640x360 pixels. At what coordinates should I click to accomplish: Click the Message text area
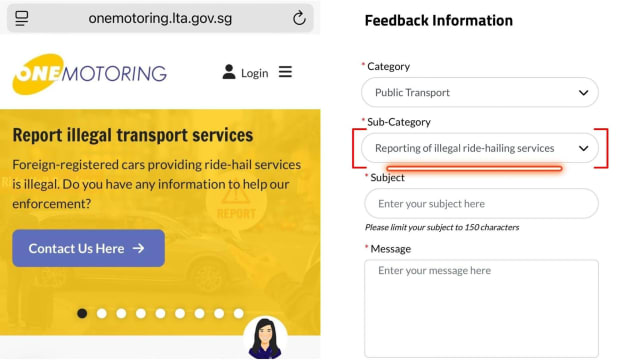(x=482, y=309)
